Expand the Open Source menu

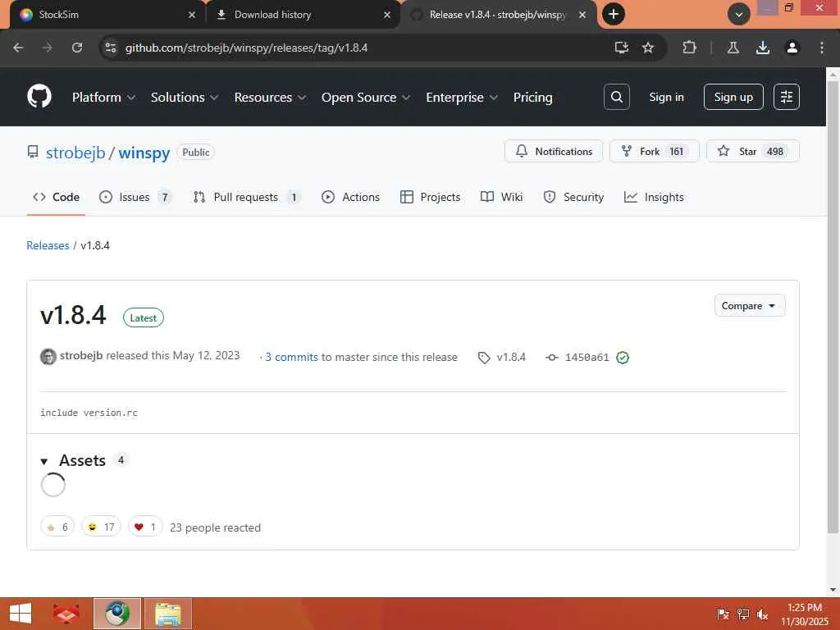click(x=366, y=97)
